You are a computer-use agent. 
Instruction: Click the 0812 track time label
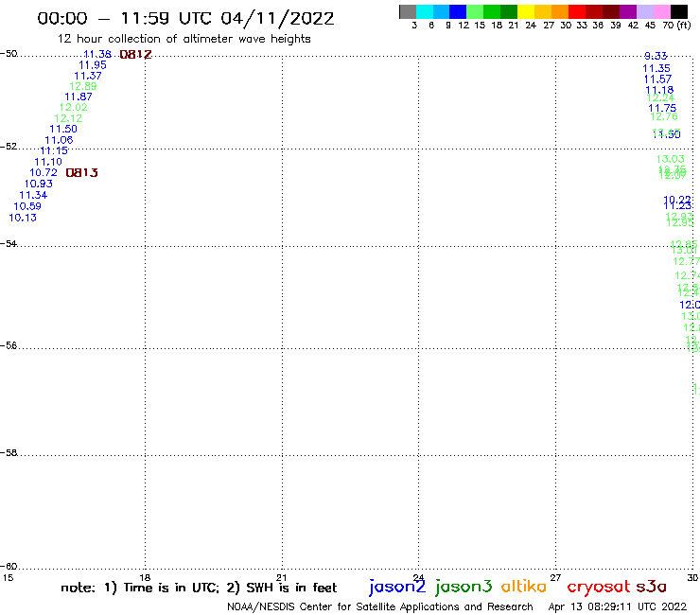coord(135,55)
